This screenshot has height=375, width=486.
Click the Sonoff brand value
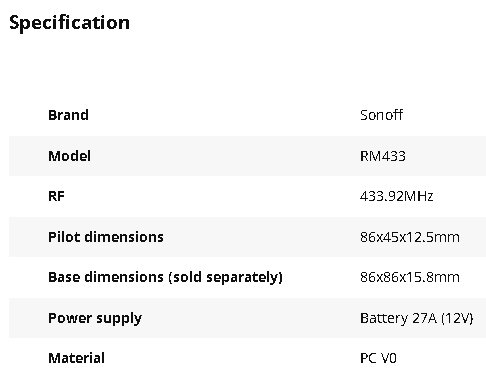click(381, 115)
